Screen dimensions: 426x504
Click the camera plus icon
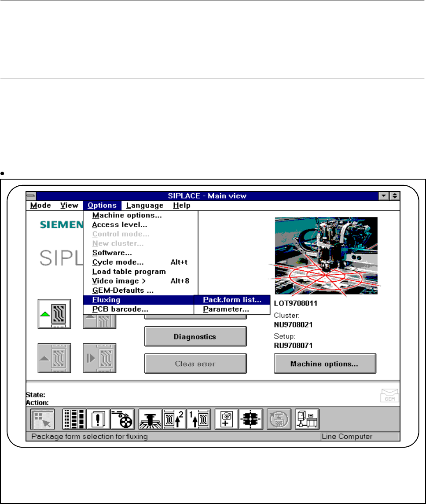click(227, 419)
